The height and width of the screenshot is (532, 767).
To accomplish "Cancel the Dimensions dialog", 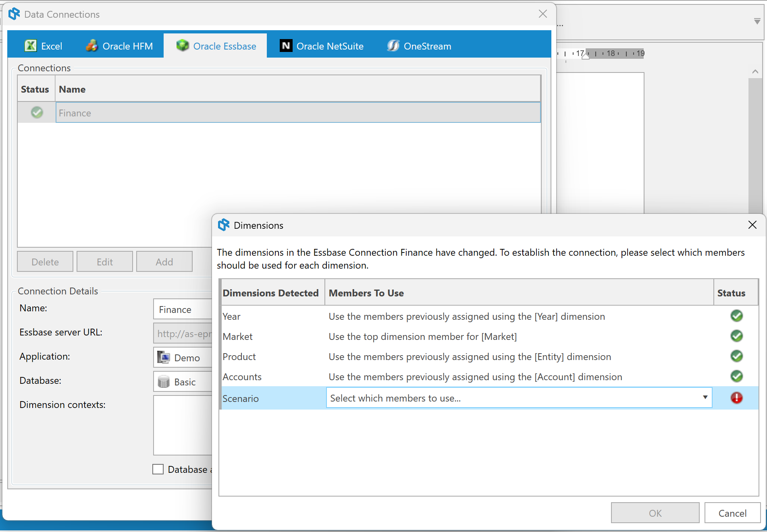I will pos(733,513).
